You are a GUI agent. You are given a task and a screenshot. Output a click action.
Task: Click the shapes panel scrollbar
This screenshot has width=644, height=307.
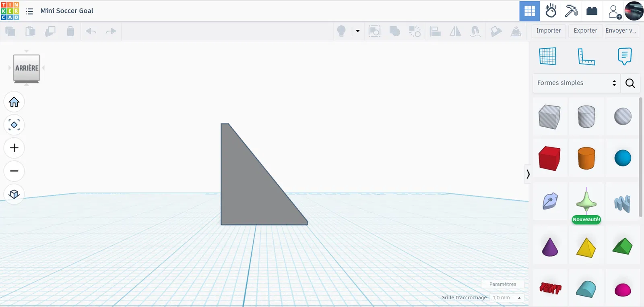coord(641,158)
